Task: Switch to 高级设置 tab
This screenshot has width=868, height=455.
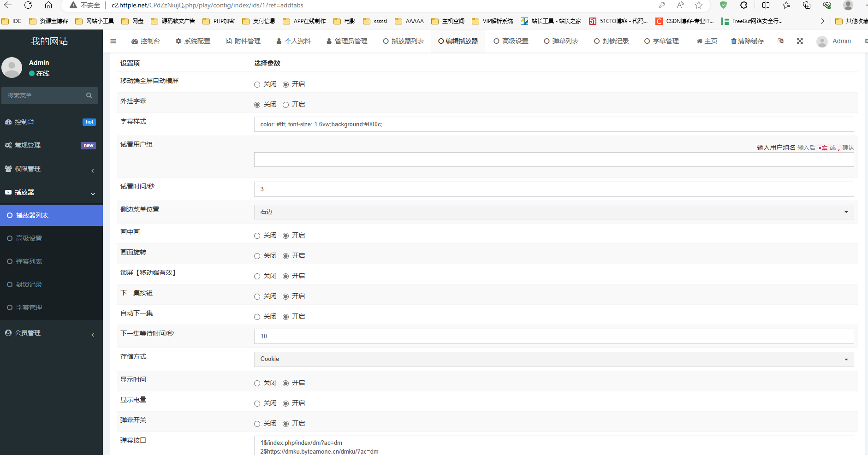Action: point(511,41)
